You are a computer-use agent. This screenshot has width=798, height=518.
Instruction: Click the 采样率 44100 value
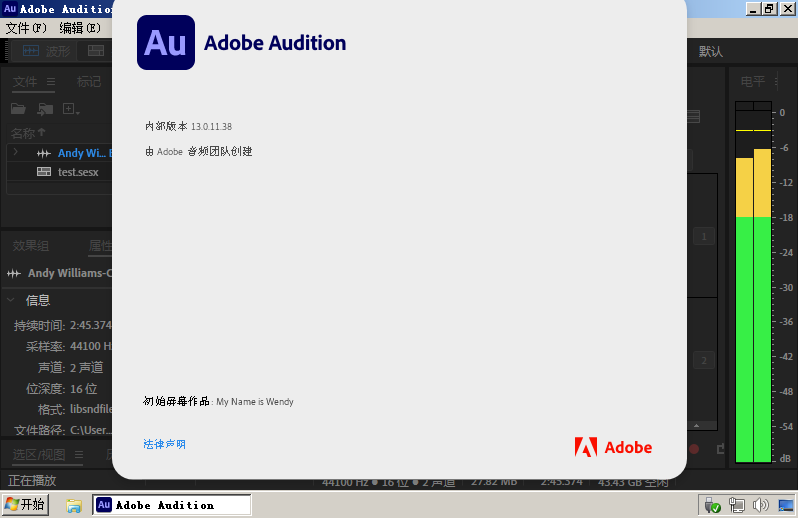point(91,346)
